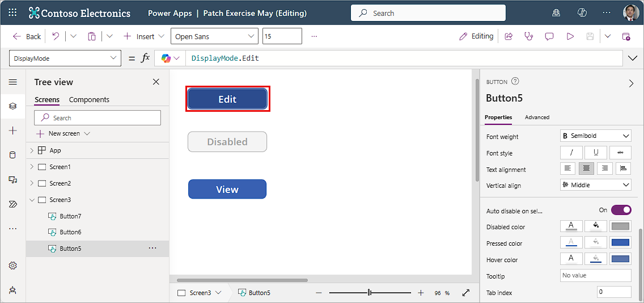
Task: Click the Paste clipboard icon
Action: tap(92, 36)
